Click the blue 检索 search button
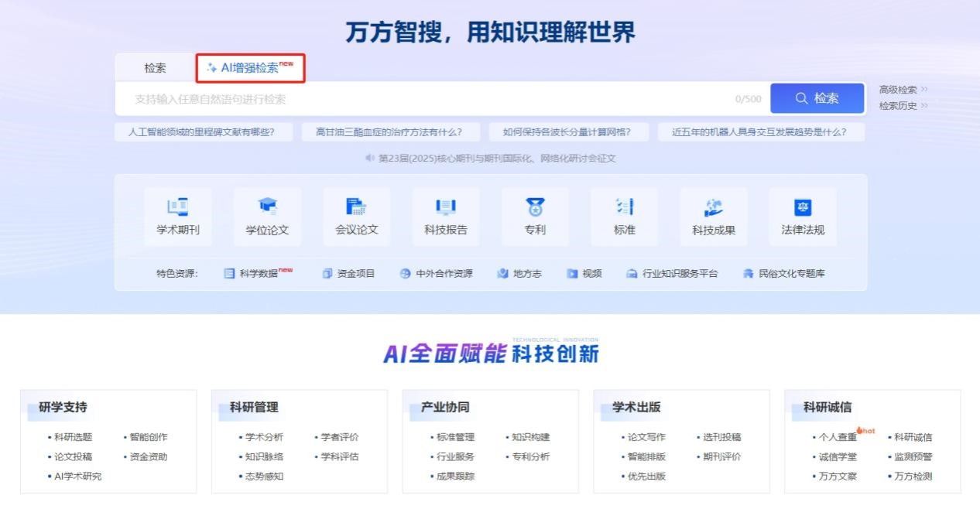Image resolution: width=980 pixels, height=509 pixels. (x=817, y=98)
